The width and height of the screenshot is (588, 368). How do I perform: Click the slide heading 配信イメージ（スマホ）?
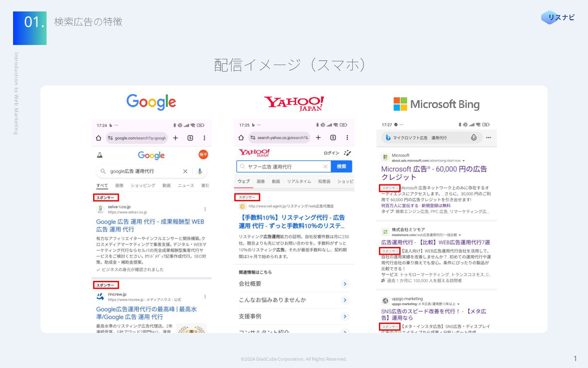[290, 65]
